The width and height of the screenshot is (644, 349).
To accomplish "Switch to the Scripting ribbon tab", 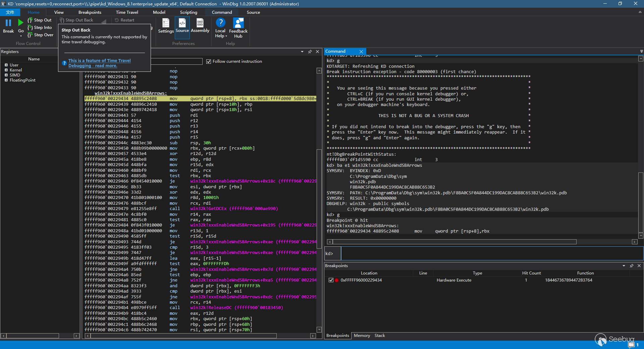I will tap(189, 12).
